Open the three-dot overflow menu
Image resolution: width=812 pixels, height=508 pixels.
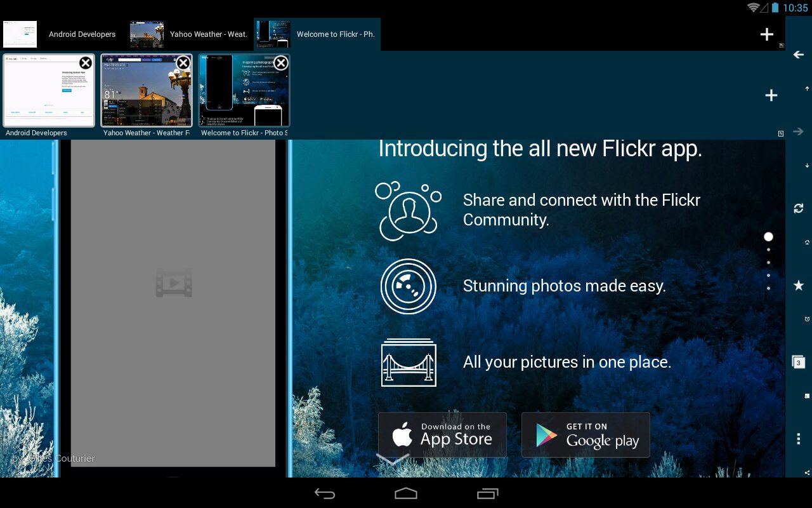(799, 438)
